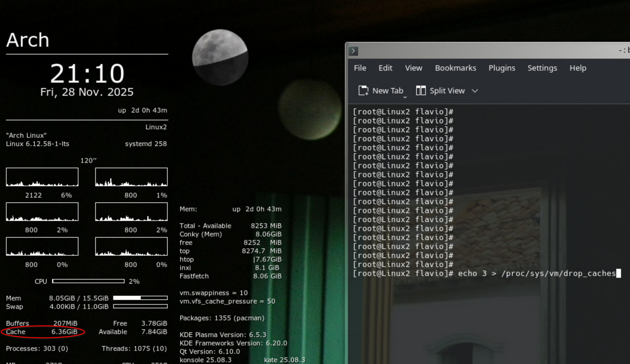Open the Help menu
The height and width of the screenshot is (364, 630).
point(577,68)
